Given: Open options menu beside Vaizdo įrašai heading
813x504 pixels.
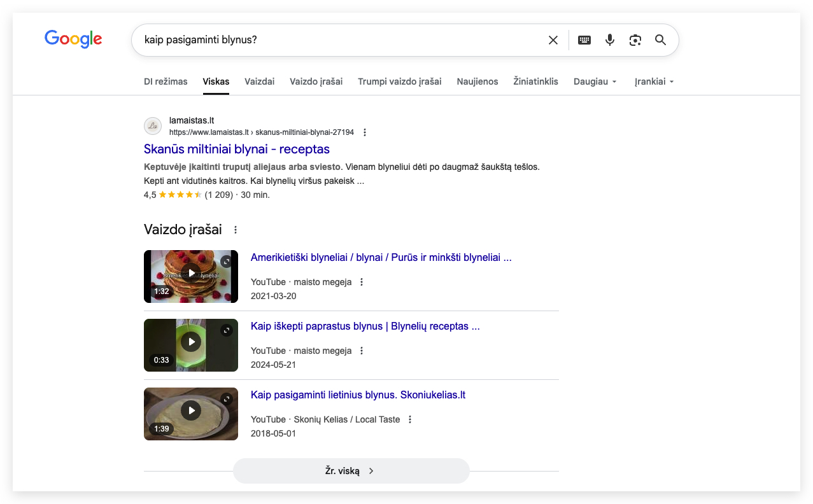Looking at the screenshot, I should click(236, 230).
